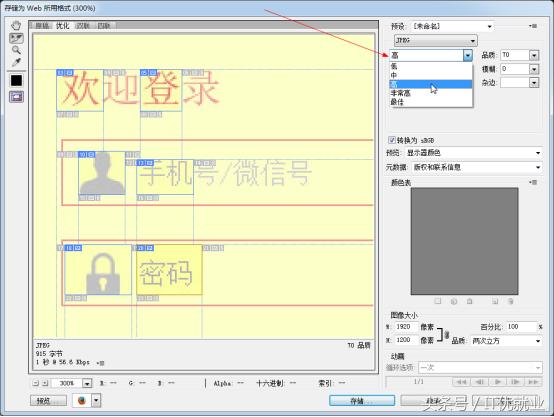554x417 pixels.
Task: Click the Firefox browser preview icon
Action: pos(82,401)
